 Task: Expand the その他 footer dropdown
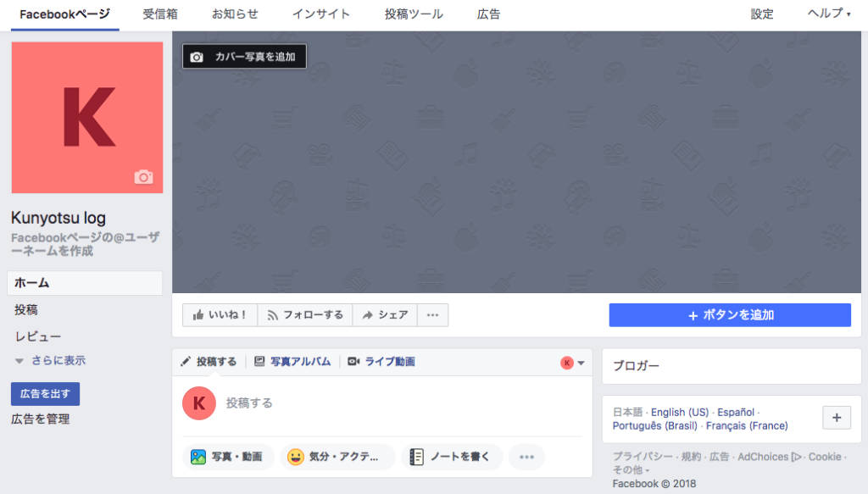coord(631,470)
